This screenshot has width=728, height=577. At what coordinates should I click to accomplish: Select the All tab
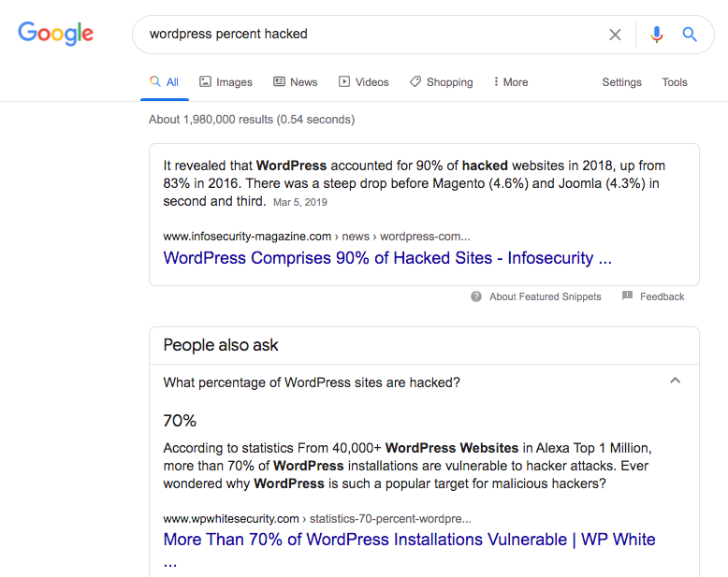point(165,82)
